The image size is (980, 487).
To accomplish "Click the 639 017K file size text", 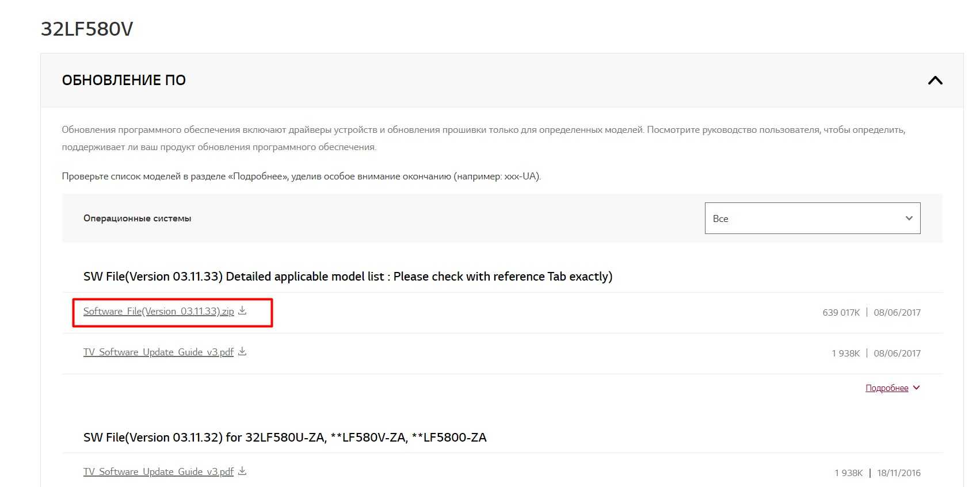I will (841, 313).
